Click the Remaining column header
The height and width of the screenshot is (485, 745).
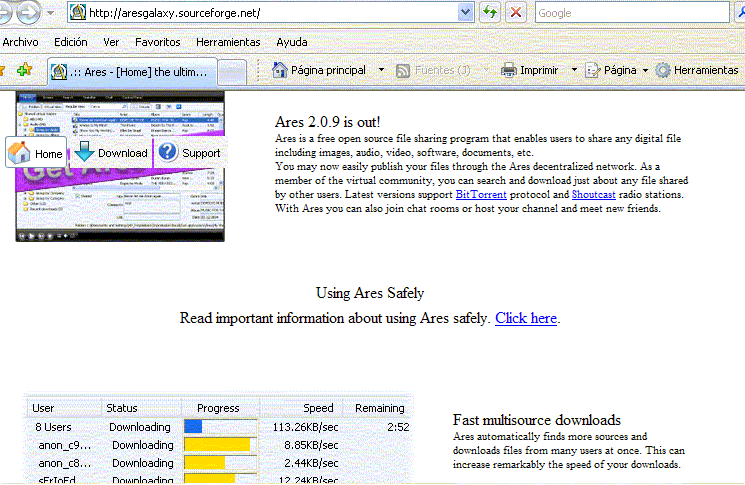380,408
